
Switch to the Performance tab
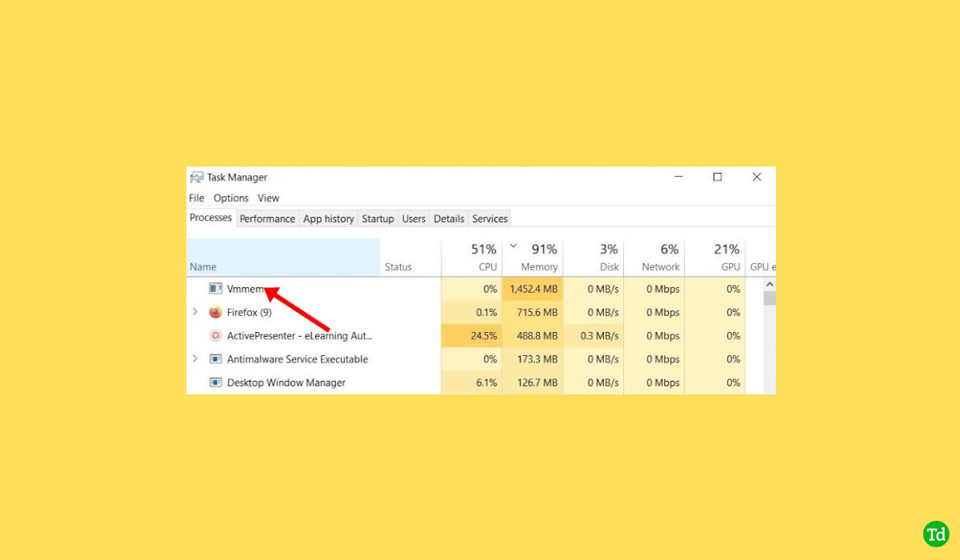(267, 218)
